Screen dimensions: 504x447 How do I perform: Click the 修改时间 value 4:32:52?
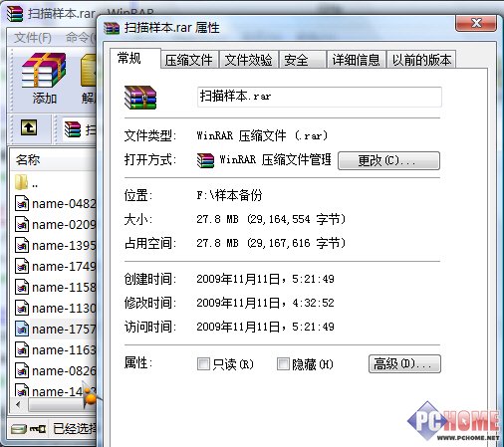tap(313, 303)
